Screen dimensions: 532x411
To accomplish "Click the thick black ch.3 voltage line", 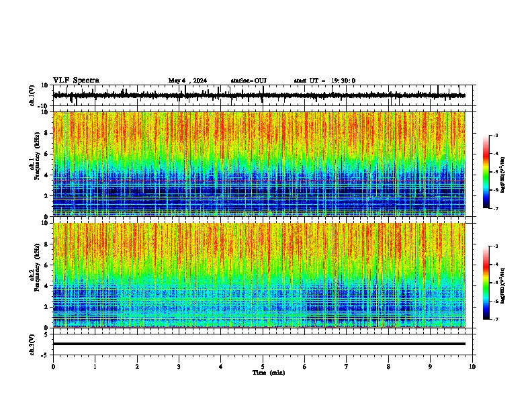I will pos(259,344).
